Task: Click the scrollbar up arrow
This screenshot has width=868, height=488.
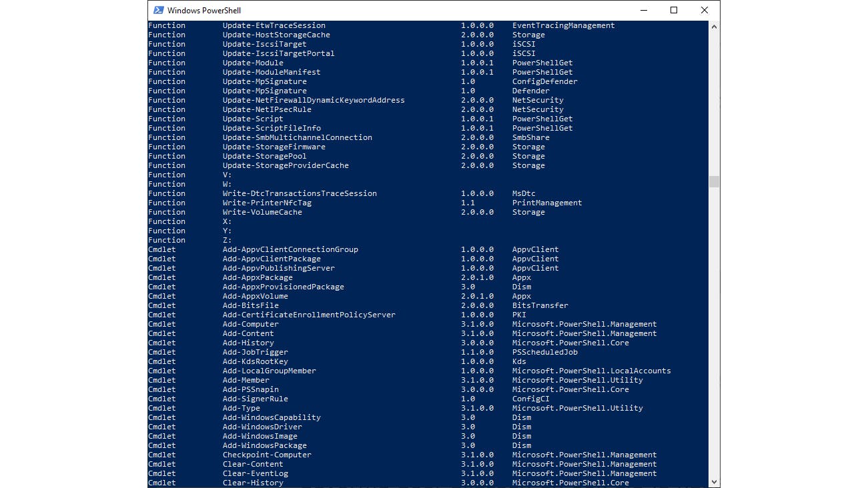Action: [714, 27]
